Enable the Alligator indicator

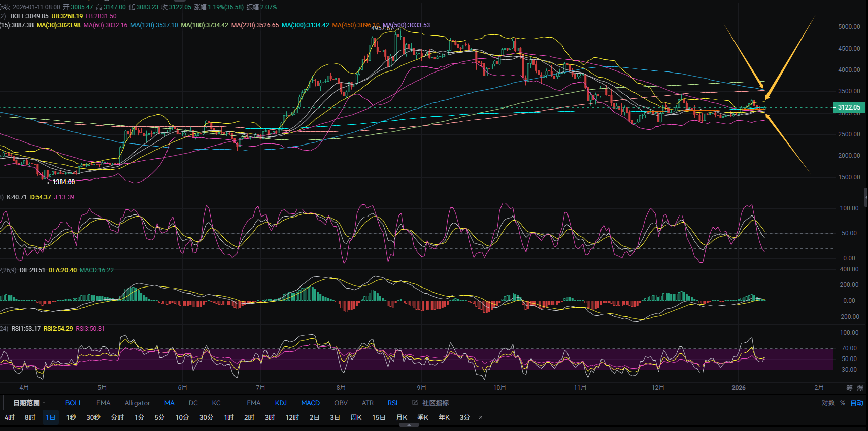[137, 403]
